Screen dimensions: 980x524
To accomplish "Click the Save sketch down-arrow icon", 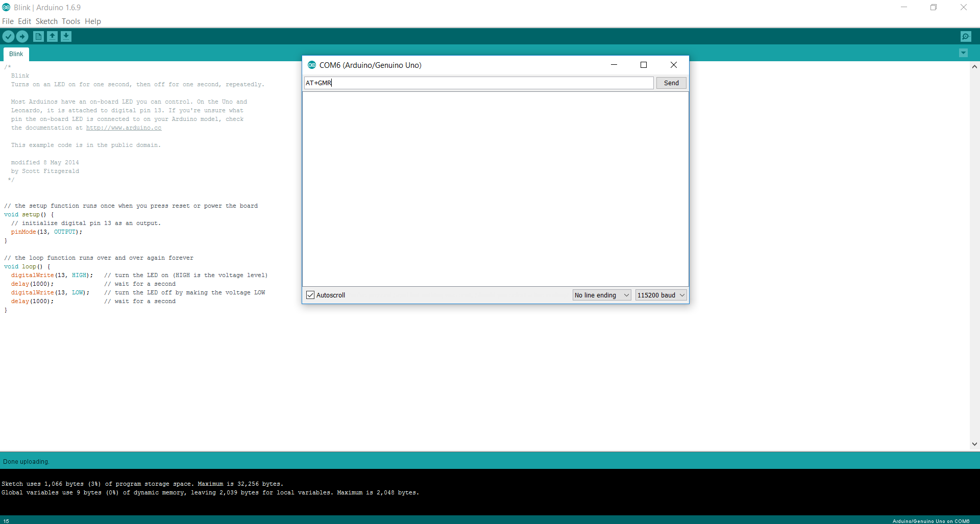I will [x=66, y=36].
